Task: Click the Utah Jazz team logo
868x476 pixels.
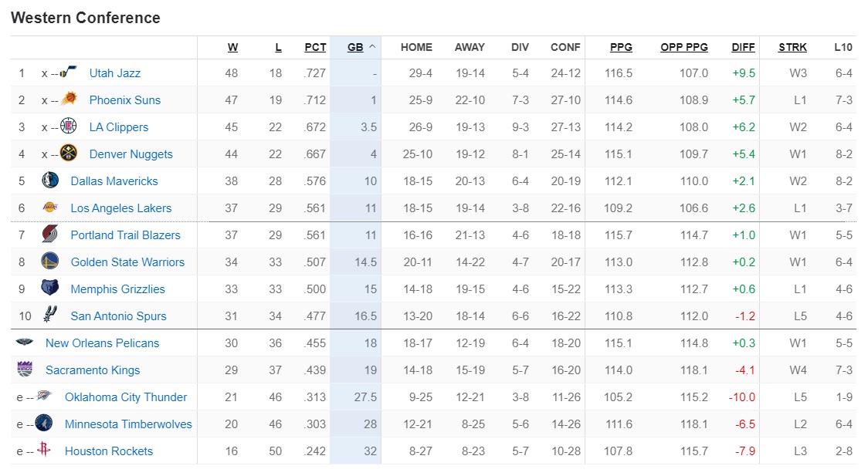Action: click(x=69, y=73)
